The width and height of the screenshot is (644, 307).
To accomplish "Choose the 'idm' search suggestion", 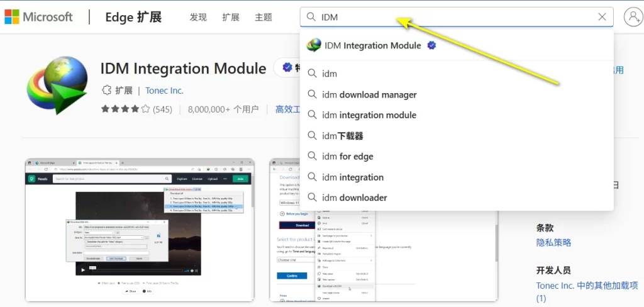I will pyautogui.click(x=457, y=74).
